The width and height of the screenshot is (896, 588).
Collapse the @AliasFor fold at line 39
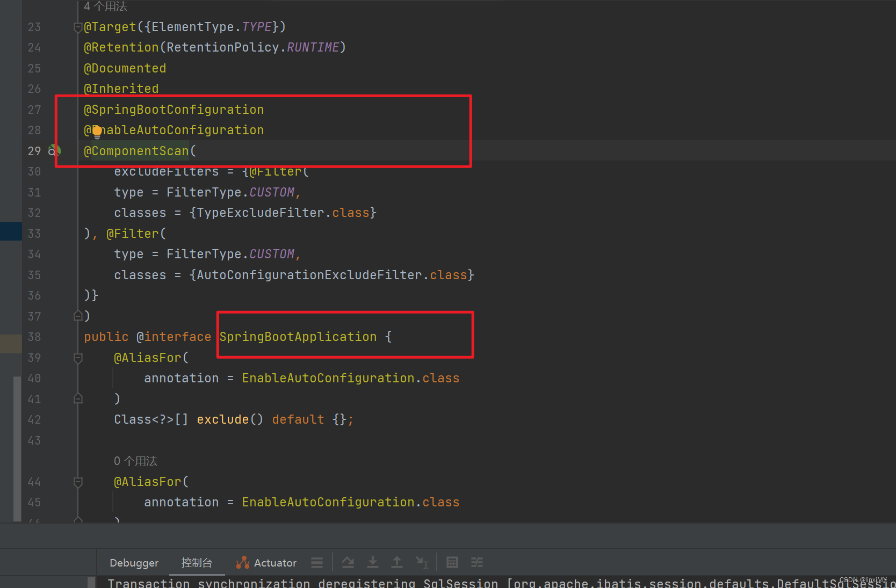pyautogui.click(x=78, y=358)
